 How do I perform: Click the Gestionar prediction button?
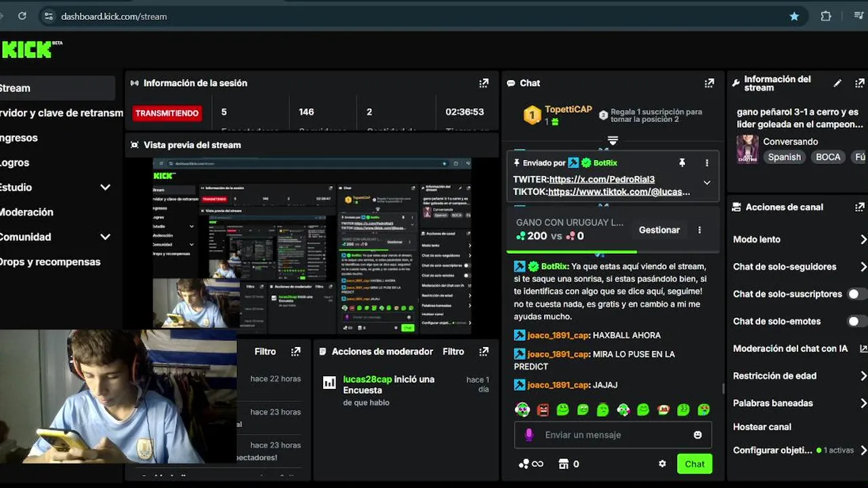pos(659,230)
